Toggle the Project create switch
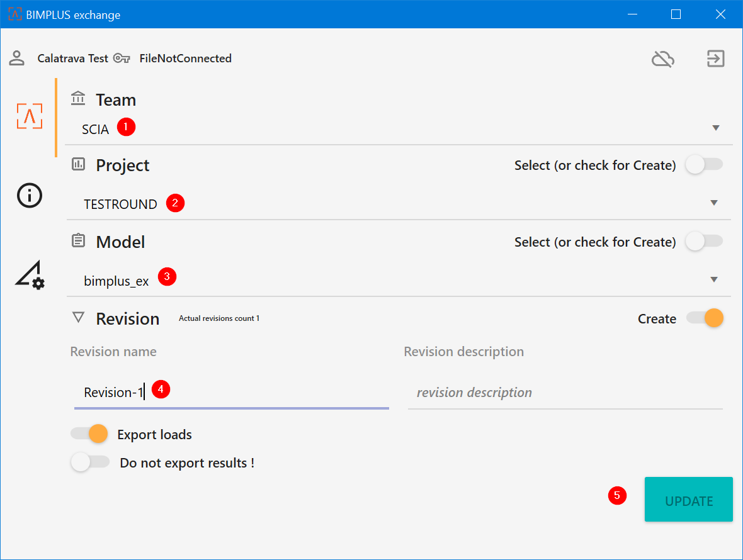This screenshot has height=560, width=743. pyautogui.click(x=704, y=165)
